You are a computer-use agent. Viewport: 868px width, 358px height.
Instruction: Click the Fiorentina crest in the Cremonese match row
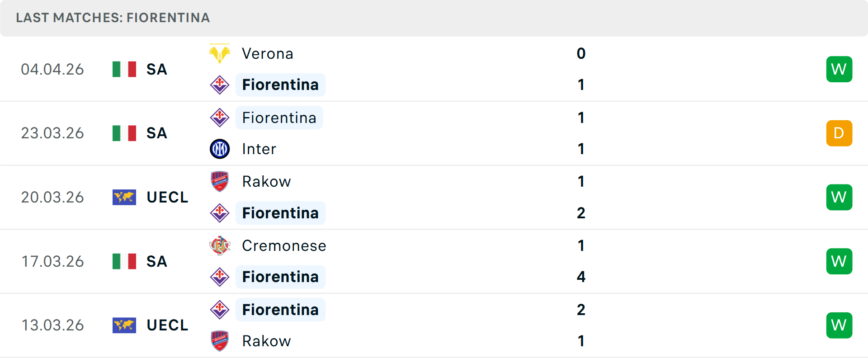coord(220,277)
